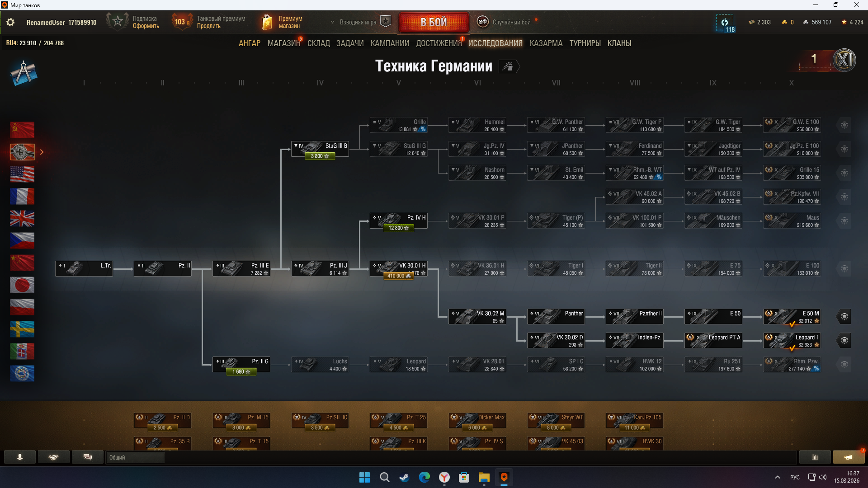Open contacts icon in bottom bar
Screen dimensions: 868x488
pos(20,457)
